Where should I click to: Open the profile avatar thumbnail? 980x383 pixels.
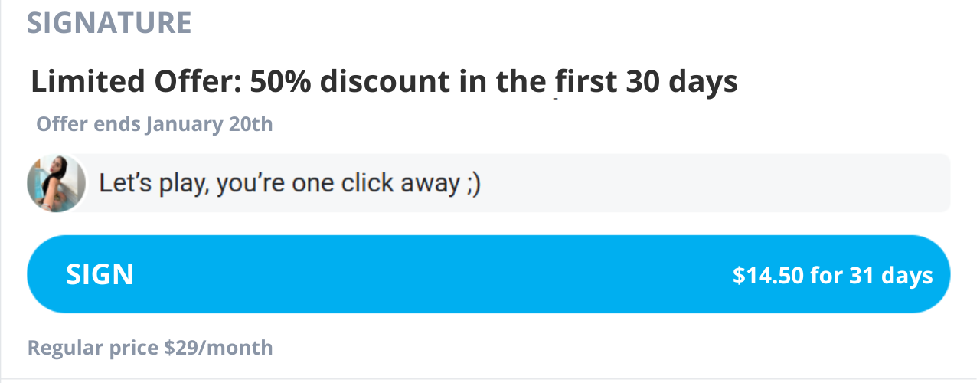click(x=56, y=183)
